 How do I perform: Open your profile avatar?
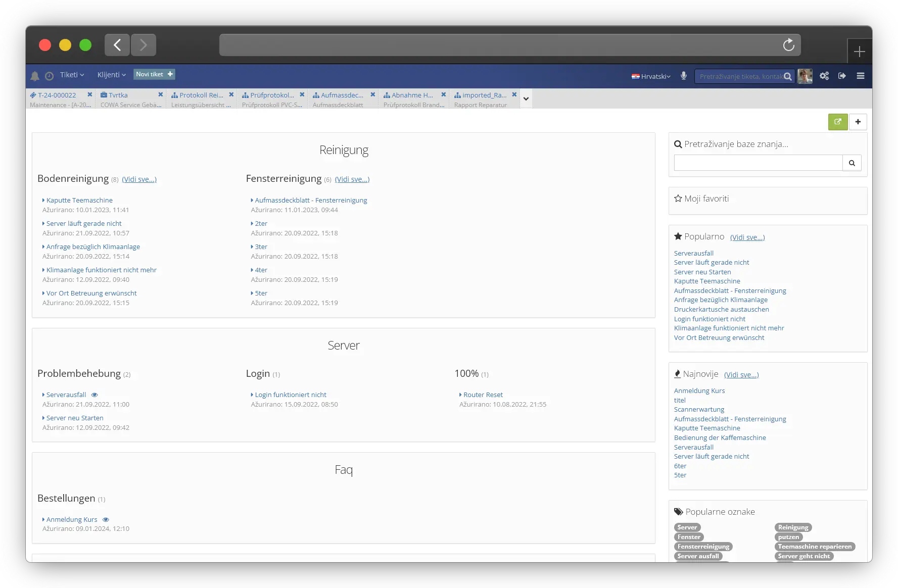(805, 76)
